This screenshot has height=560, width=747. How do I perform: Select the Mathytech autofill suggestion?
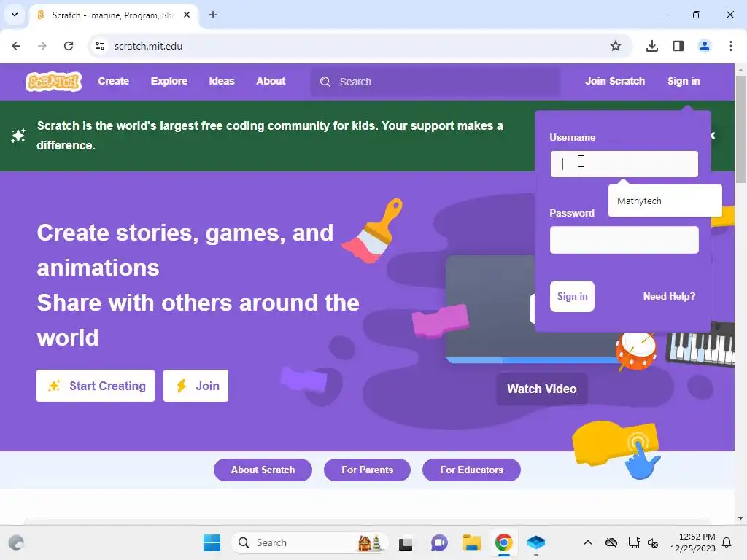pyautogui.click(x=665, y=201)
